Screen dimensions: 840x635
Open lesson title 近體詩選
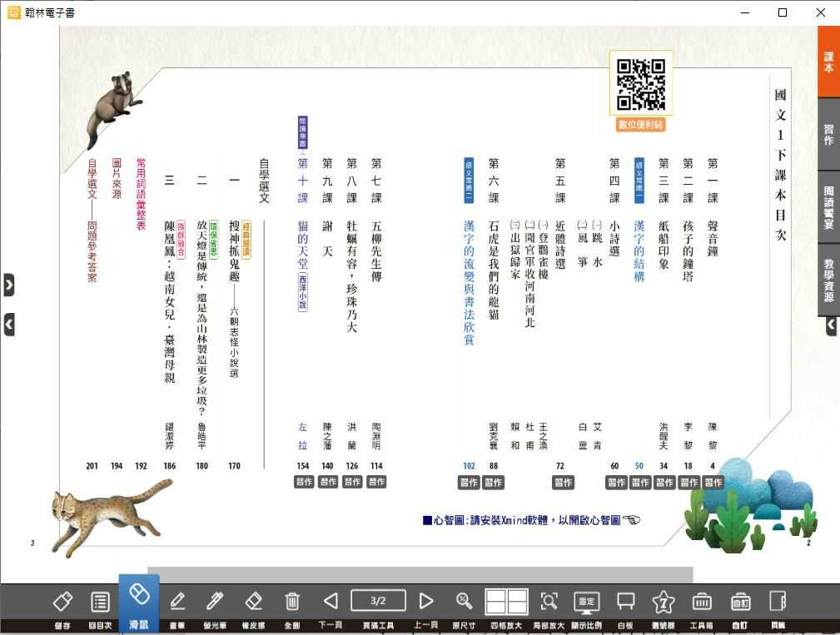(560, 245)
